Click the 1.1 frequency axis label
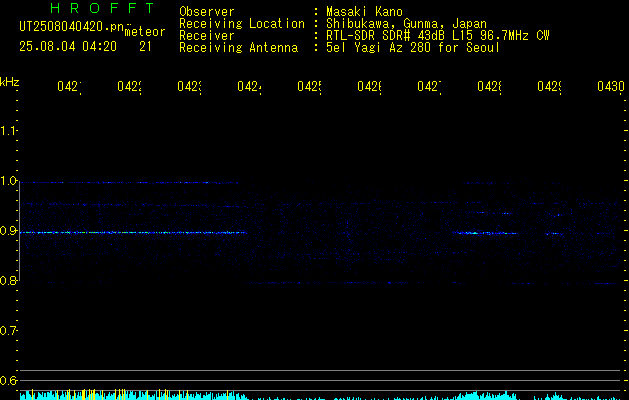Viewport: 629px width, 400px height. coord(8,131)
